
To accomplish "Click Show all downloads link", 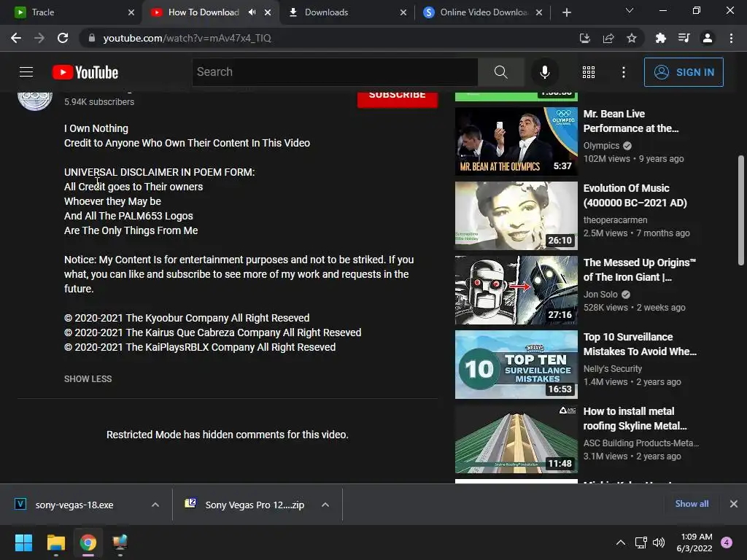I will click(692, 504).
